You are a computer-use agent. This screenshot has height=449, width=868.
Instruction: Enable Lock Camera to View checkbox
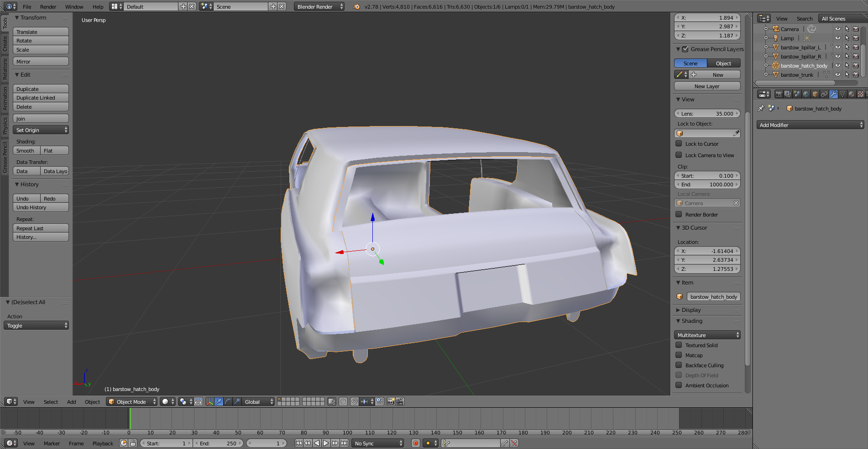pos(679,155)
